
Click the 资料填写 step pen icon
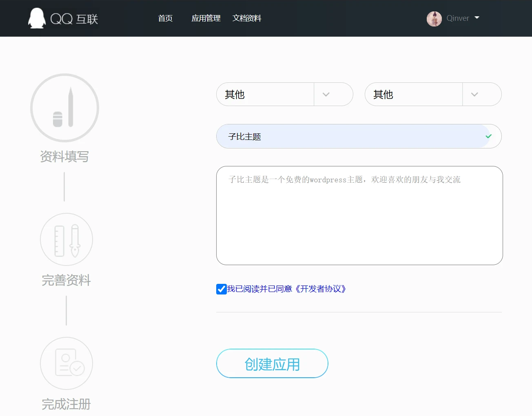coord(64,108)
